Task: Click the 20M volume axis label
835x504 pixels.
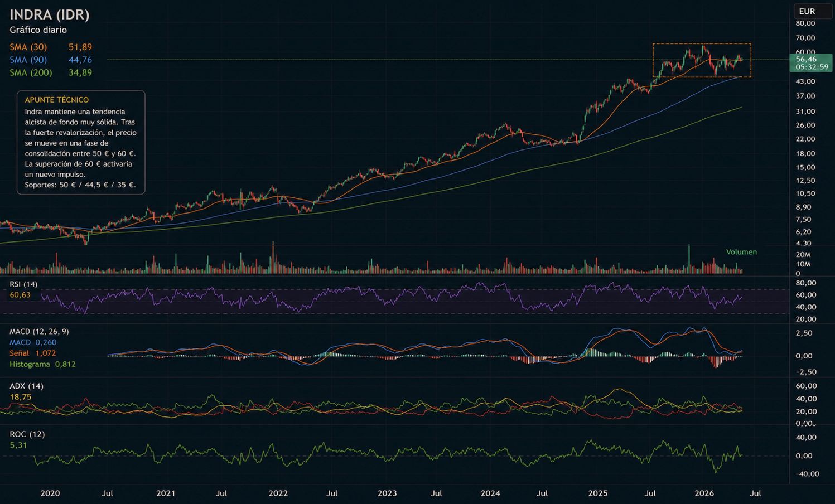Action: pos(803,255)
